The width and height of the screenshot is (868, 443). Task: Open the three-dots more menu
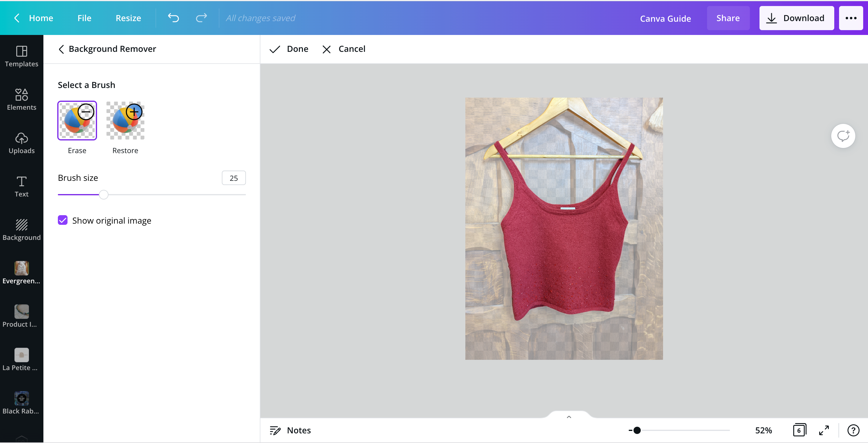(851, 18)
